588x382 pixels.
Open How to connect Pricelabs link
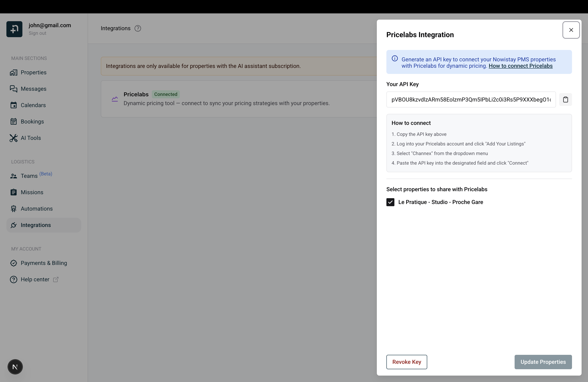click(x=521, y=66)
